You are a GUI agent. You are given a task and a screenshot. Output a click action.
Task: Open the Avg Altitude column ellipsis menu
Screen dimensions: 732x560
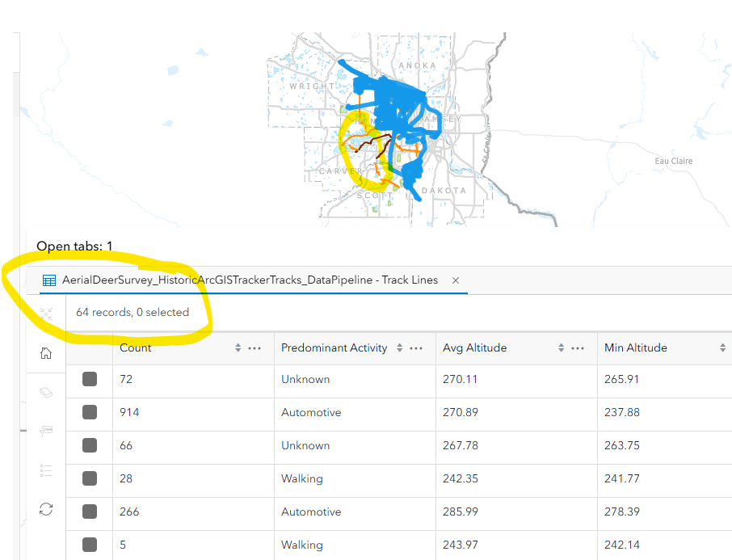pos(577,347)
